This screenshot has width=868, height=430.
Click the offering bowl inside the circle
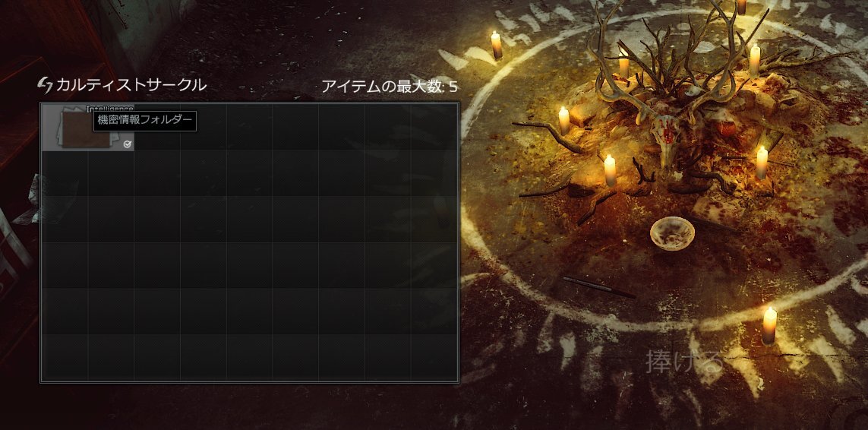[x=672, y=232]
